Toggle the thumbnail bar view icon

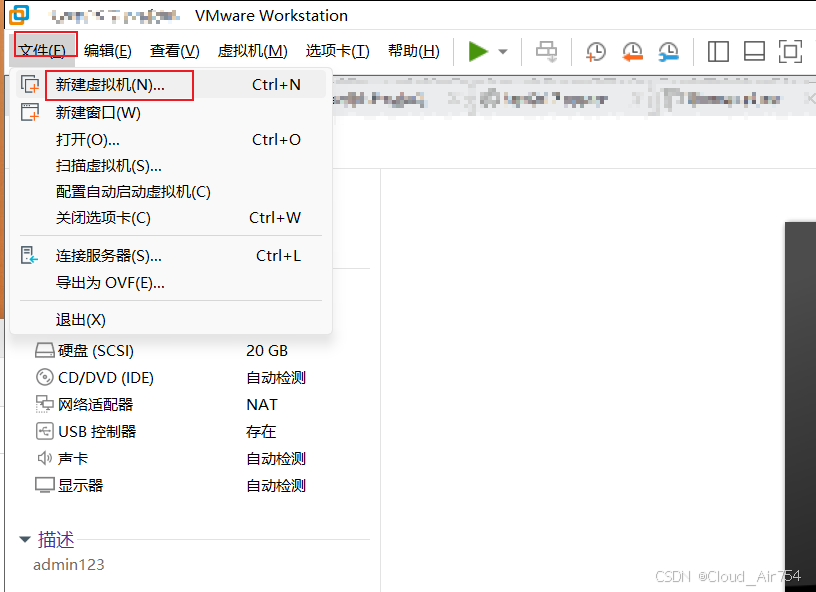pyautogui.click(x=754, y=52)
